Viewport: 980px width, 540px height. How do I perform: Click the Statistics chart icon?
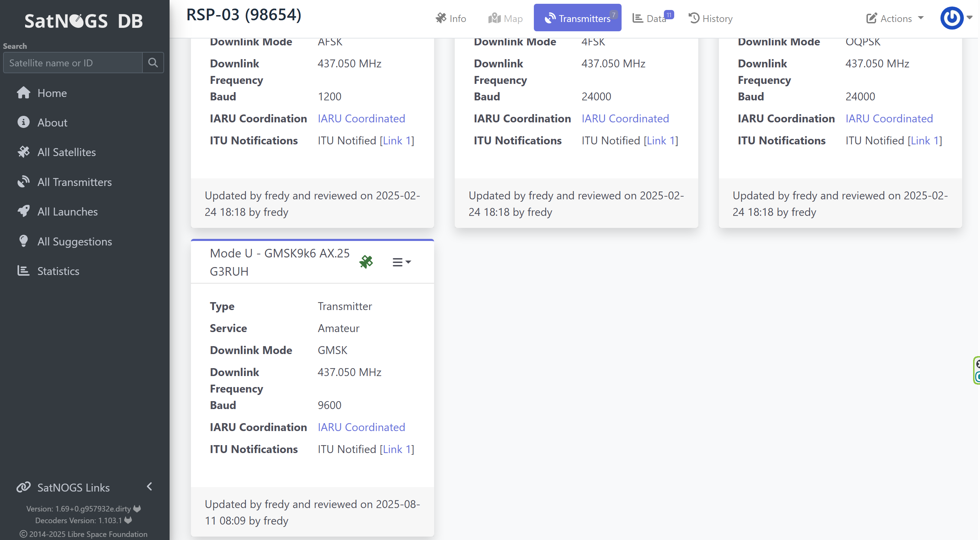(x=23, y=271)
